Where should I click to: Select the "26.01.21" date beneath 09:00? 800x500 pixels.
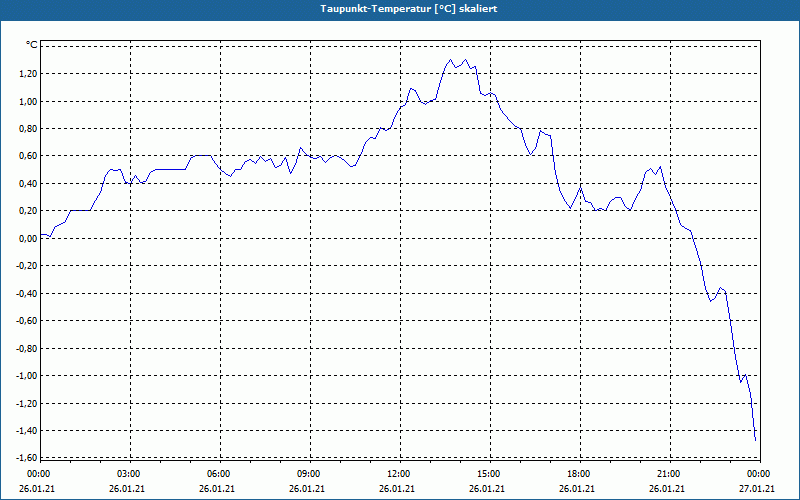tap(307, 489)
